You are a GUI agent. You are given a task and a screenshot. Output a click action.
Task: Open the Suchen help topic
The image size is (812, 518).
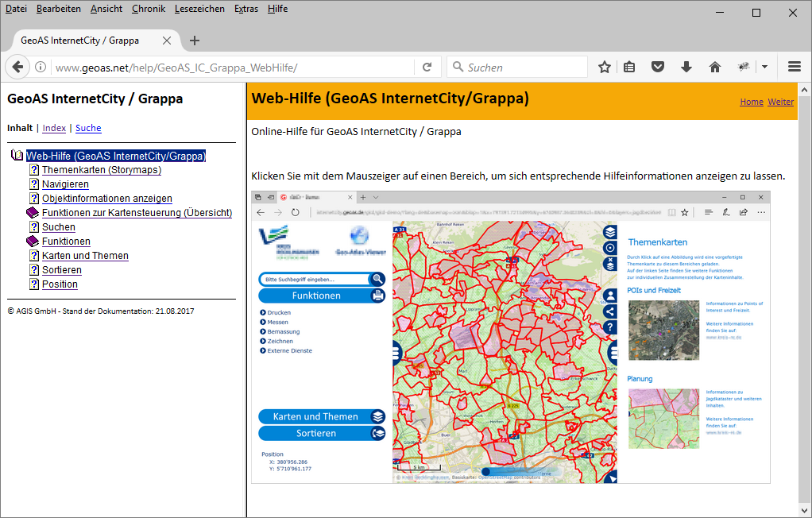point(59,227)
